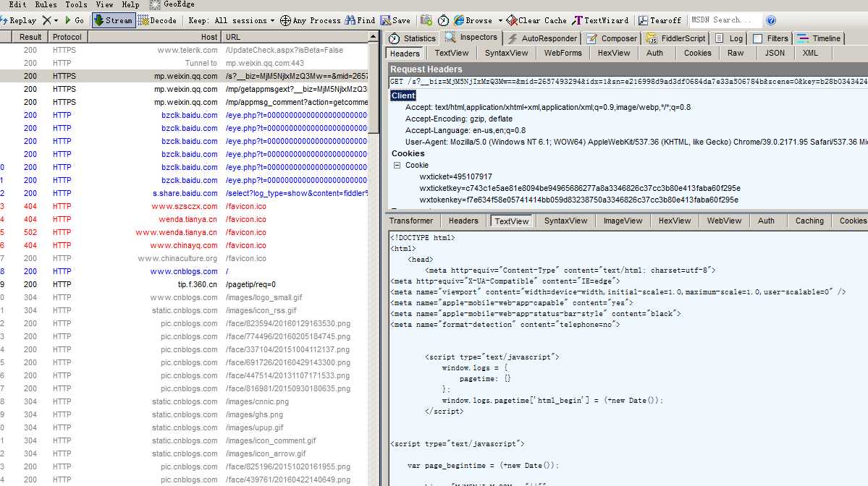Switch to the Statistics tab

413,38
